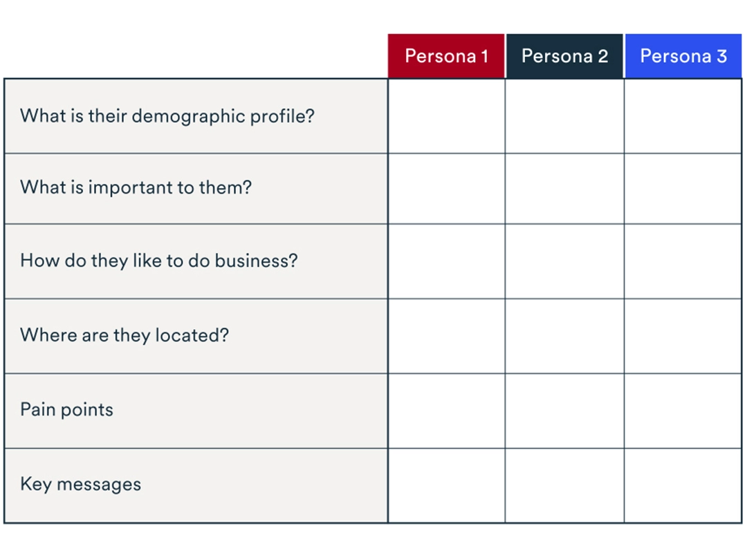Select the red Persona 1 header
Screen dimensions: 747x560
(446, 56)
